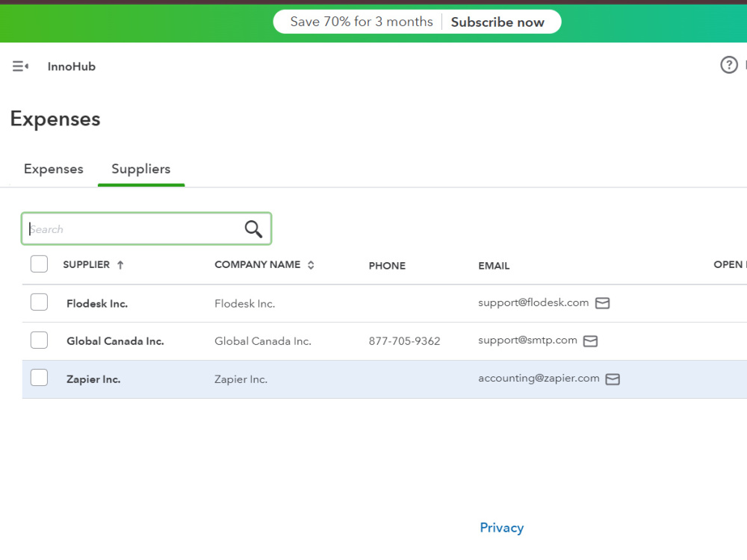This screenshot has width=747, height=560.
Task: Click email accounting@zapier.com
Action: [x=539, y=379]
